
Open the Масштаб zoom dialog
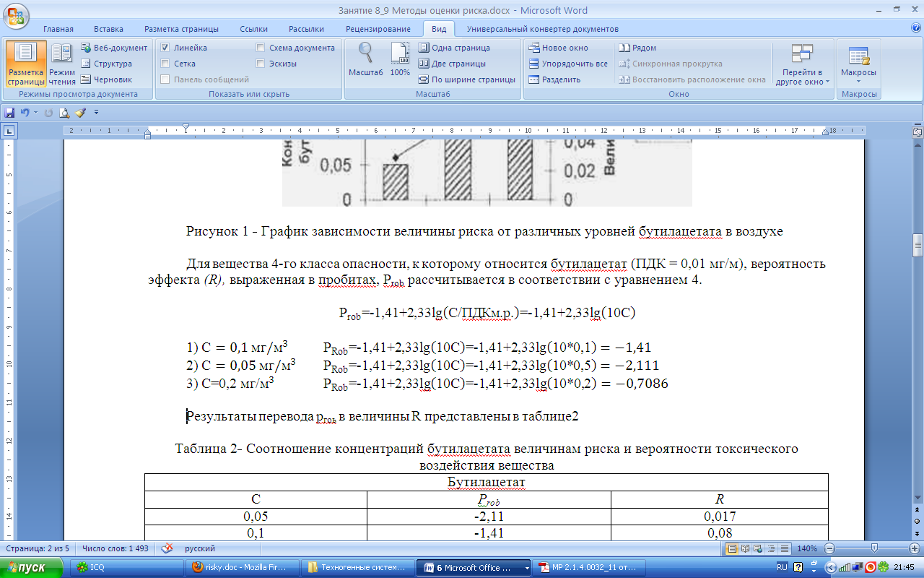[x=365, y=60]
